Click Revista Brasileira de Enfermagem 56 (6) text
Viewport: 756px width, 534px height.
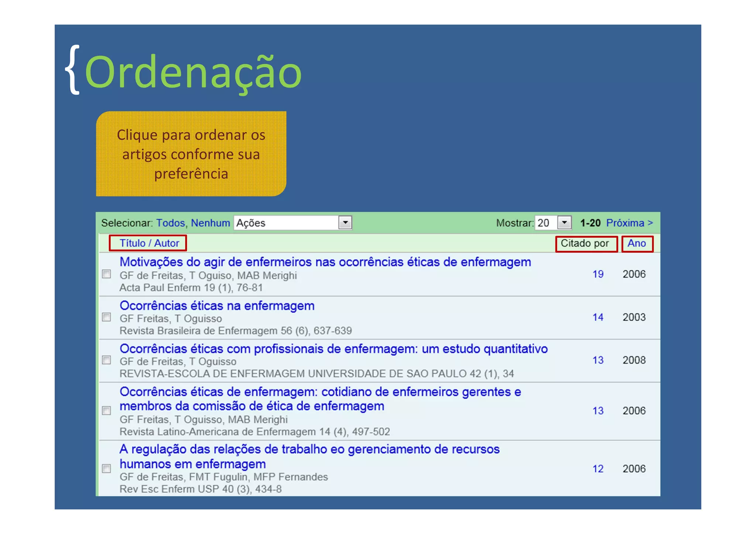236,331
